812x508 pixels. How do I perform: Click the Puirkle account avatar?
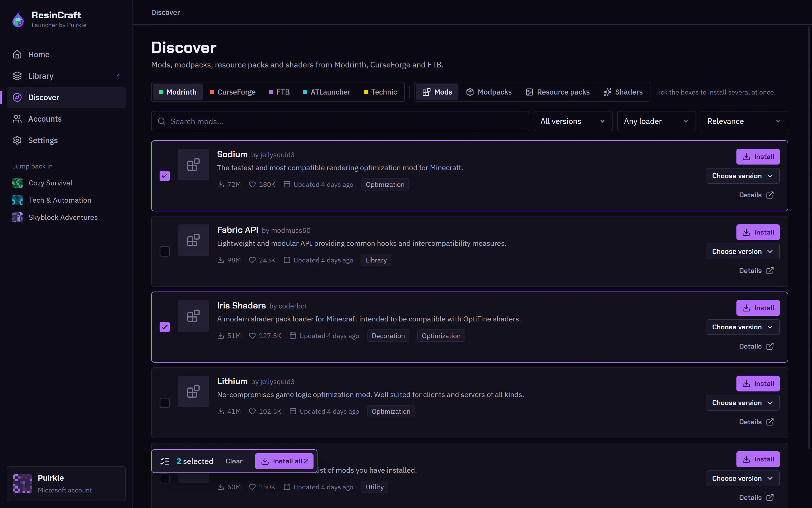(23, 484)
